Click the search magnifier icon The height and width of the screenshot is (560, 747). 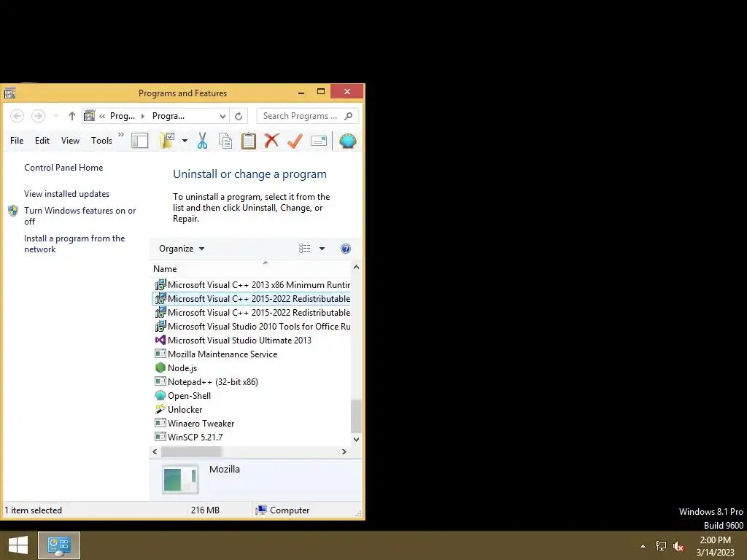click(348, 116)
